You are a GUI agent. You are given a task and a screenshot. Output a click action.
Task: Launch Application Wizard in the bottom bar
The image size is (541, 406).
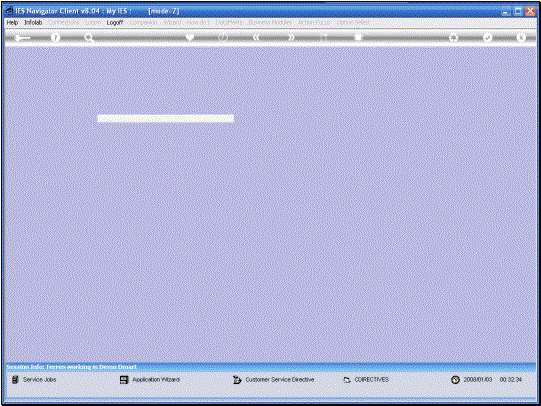pyautogui.click(x=156, y=379)
